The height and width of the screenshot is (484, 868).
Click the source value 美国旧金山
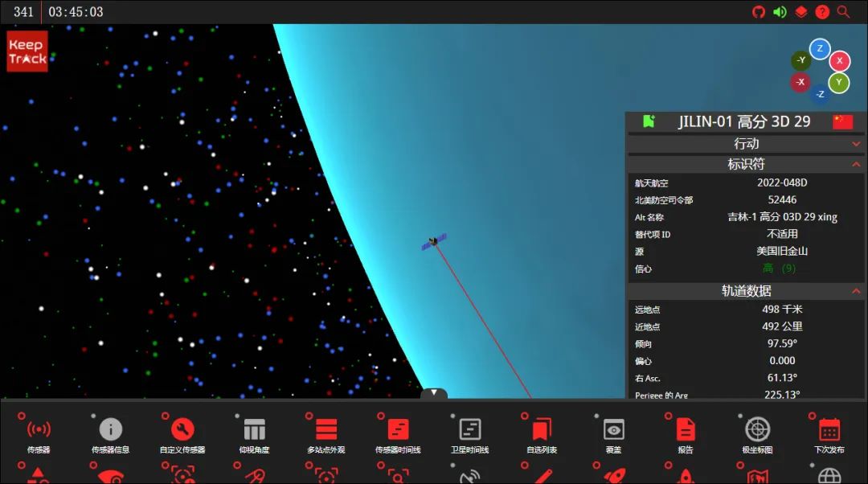click(782, 251)
